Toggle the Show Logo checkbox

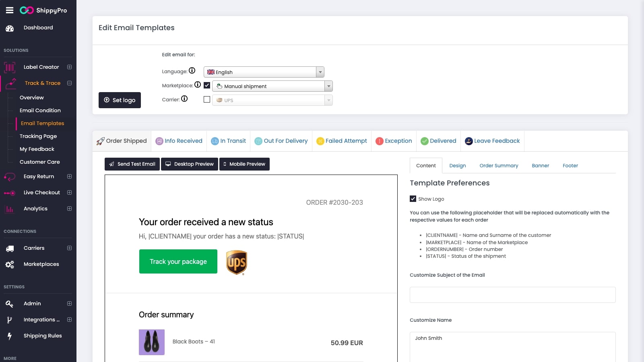click(x=413, y=199)
